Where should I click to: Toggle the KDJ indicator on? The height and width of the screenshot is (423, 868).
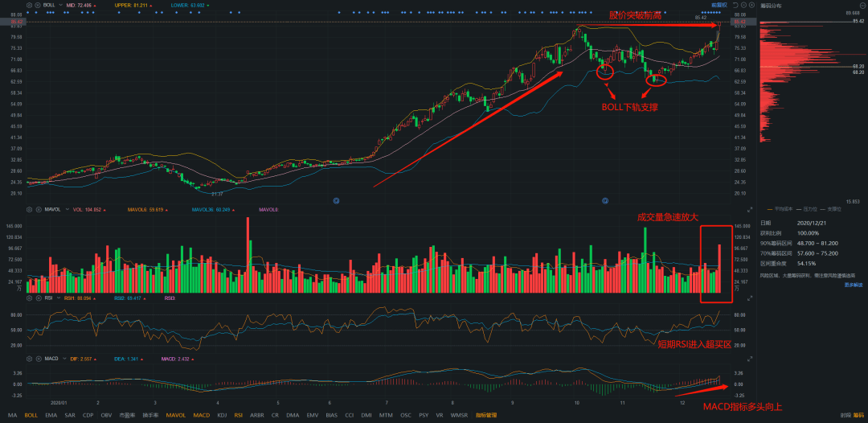222,415
